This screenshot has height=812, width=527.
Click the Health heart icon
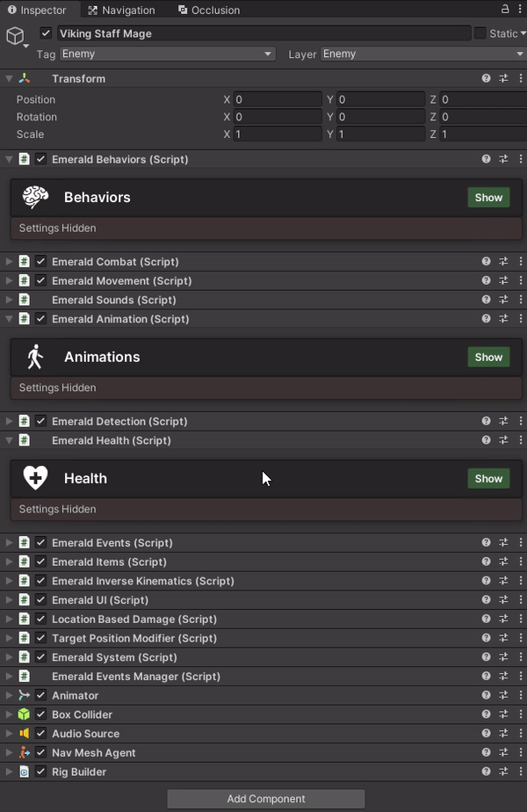point(34,478)
